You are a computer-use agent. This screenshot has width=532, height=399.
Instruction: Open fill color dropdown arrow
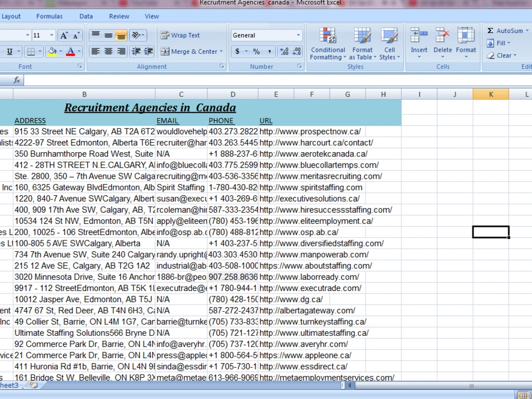tap(61, 52)
